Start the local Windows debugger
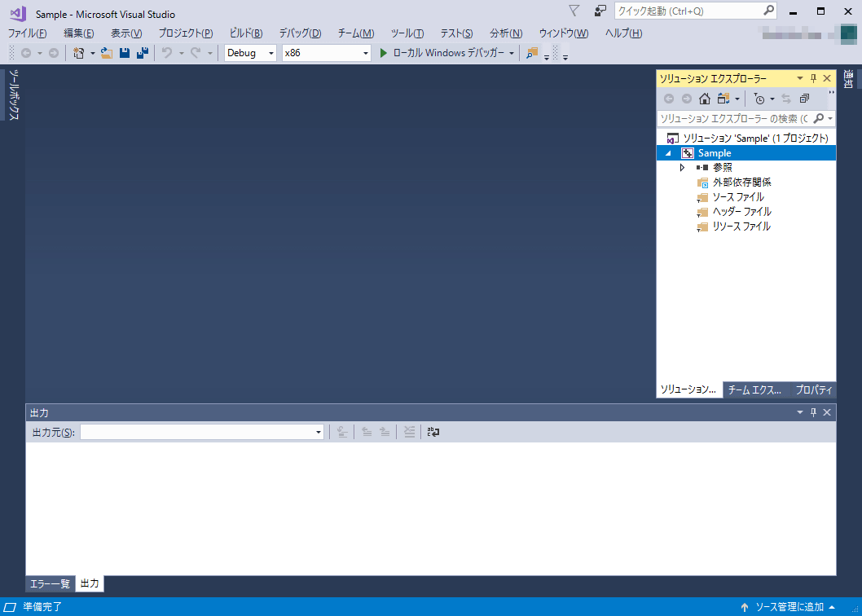The width and height of the screenshot is (862, 616). 442,53
